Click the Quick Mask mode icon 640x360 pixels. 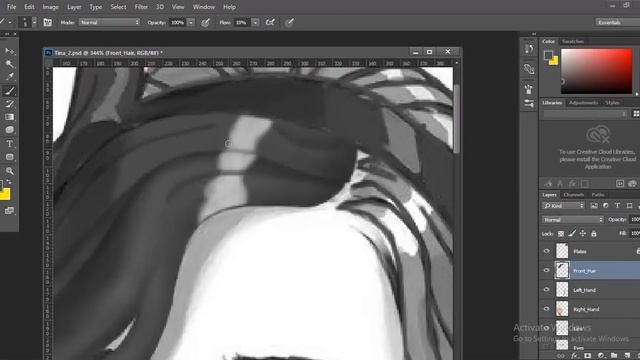9,211
